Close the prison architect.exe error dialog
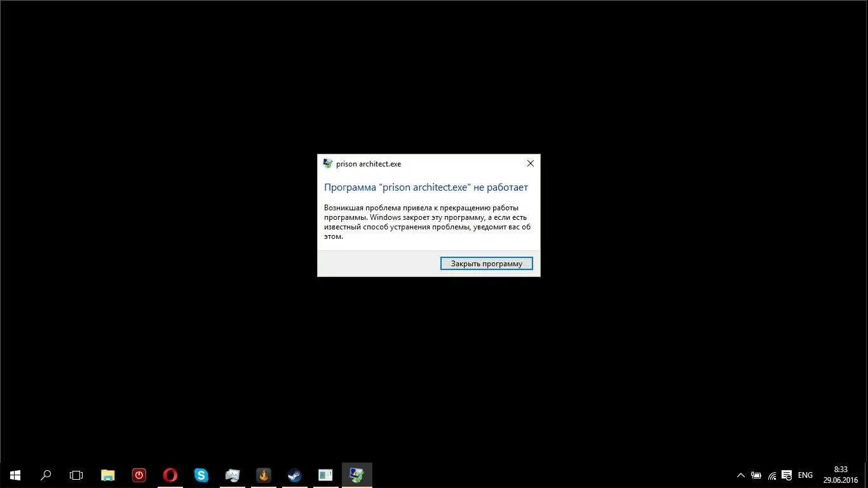 pos(530,163)
